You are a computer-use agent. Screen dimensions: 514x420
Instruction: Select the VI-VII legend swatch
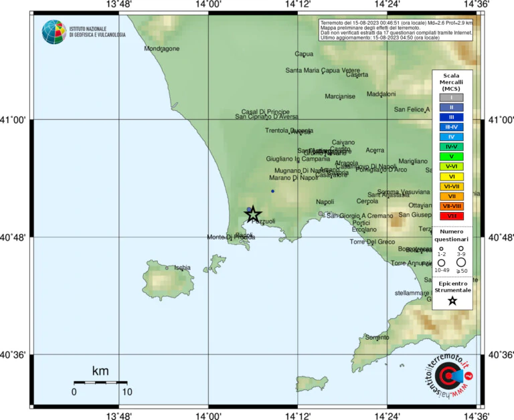click(451, 187)
